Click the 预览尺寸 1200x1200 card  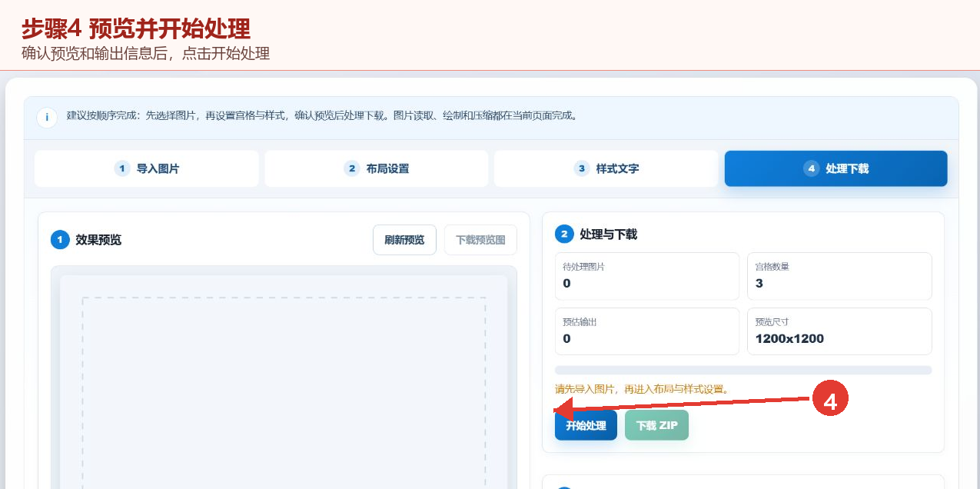[x=839, y=331]
